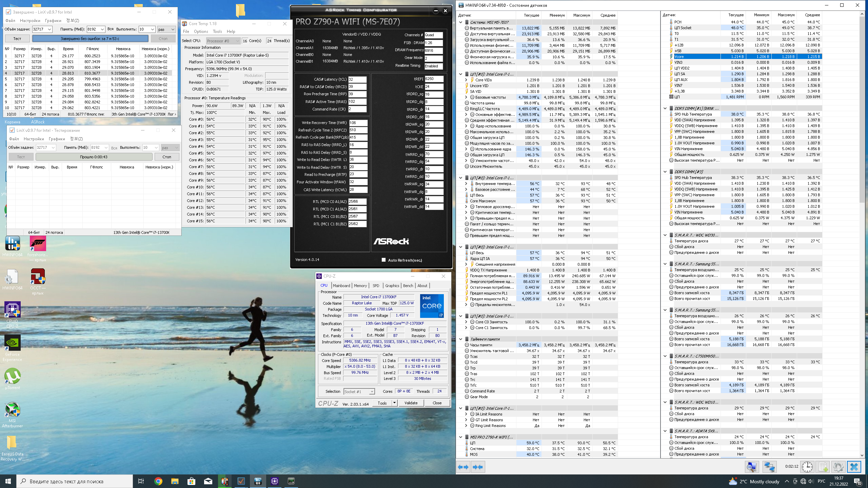Toggle checkbox icon in LinX testing window title
Screen dimensions: 868x488
click(x=12, y=130)
